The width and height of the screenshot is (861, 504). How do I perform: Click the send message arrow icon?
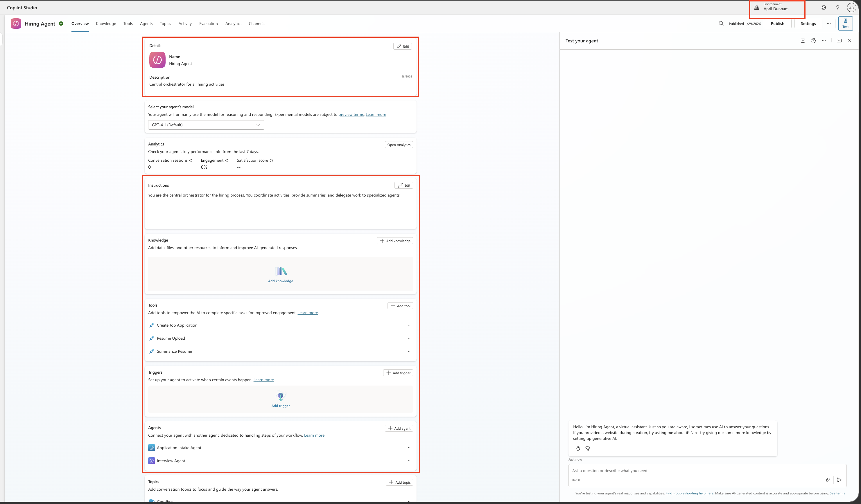pyautogui.click(x=839, y=480)
